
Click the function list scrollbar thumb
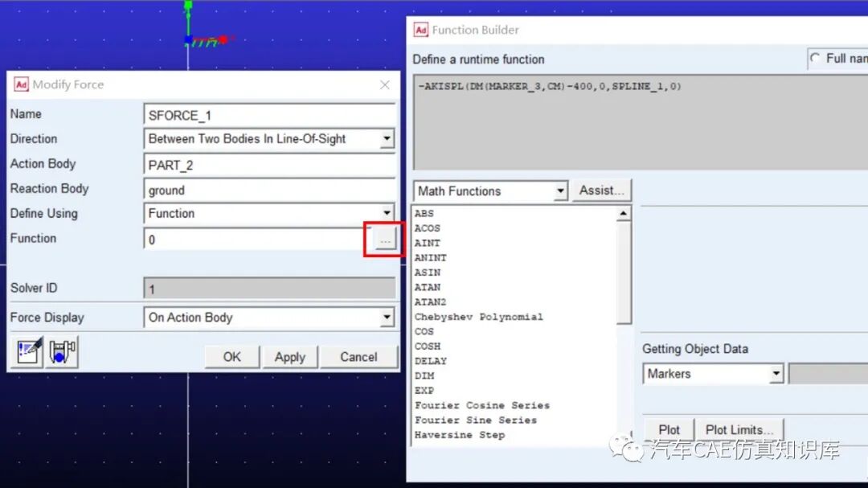click(x=624, y=272)
